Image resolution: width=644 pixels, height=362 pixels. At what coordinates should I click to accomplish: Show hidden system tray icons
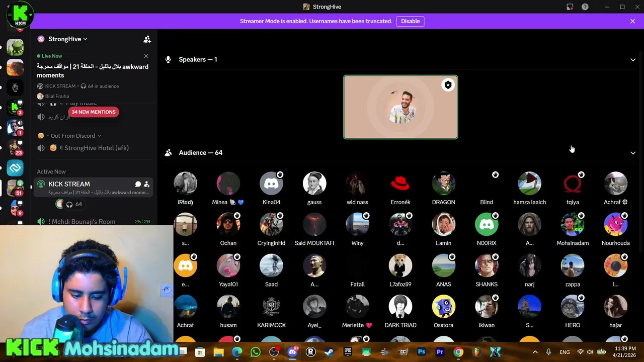point(535,352)
